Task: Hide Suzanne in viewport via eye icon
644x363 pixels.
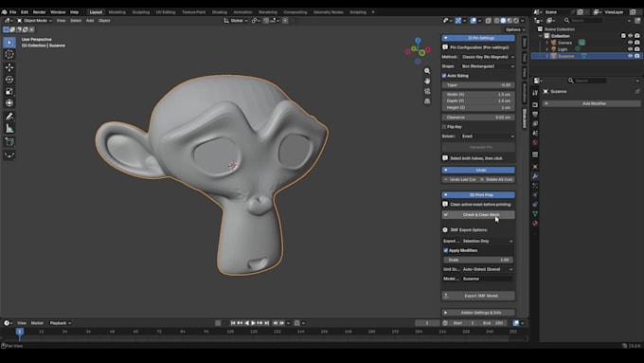Action: [630, 56]
